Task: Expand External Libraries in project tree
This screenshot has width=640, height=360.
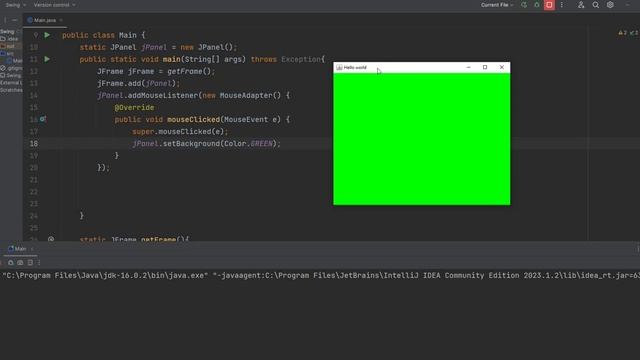Action: (11, 83)
